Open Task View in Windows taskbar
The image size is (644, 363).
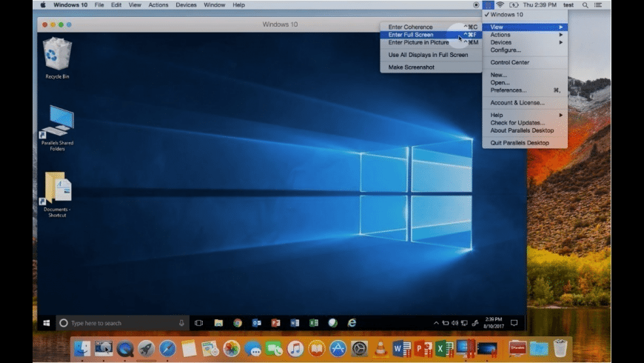click(198, 323)
